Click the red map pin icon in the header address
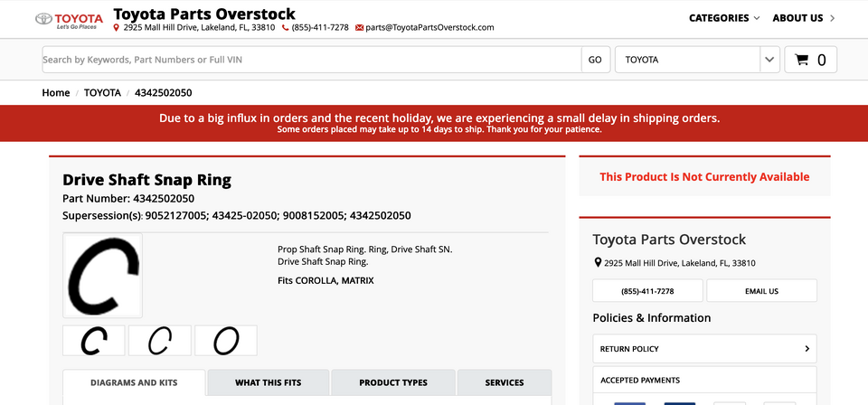868x405 pixels. tap(117, 28)
